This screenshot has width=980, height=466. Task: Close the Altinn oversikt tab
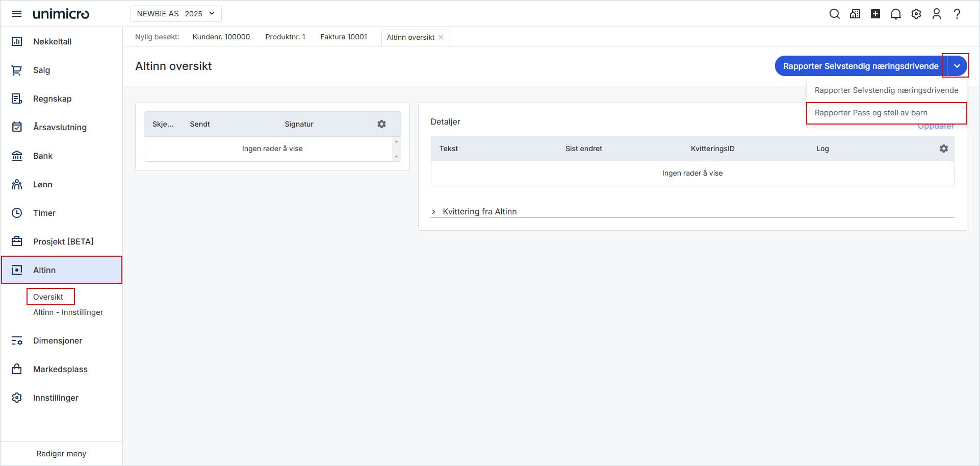click(x=441, y=37)
